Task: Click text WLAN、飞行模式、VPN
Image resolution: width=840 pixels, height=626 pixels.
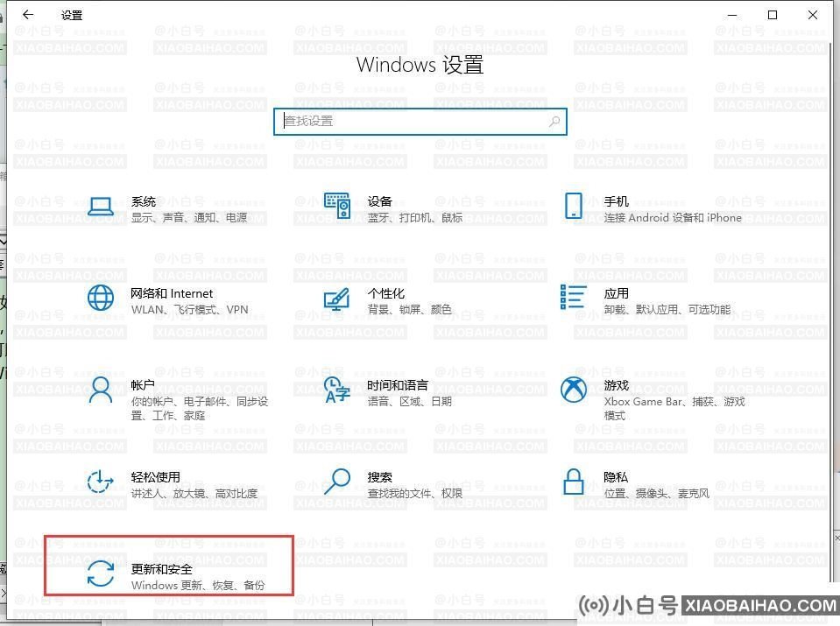Action: click(x=190, y=310)
